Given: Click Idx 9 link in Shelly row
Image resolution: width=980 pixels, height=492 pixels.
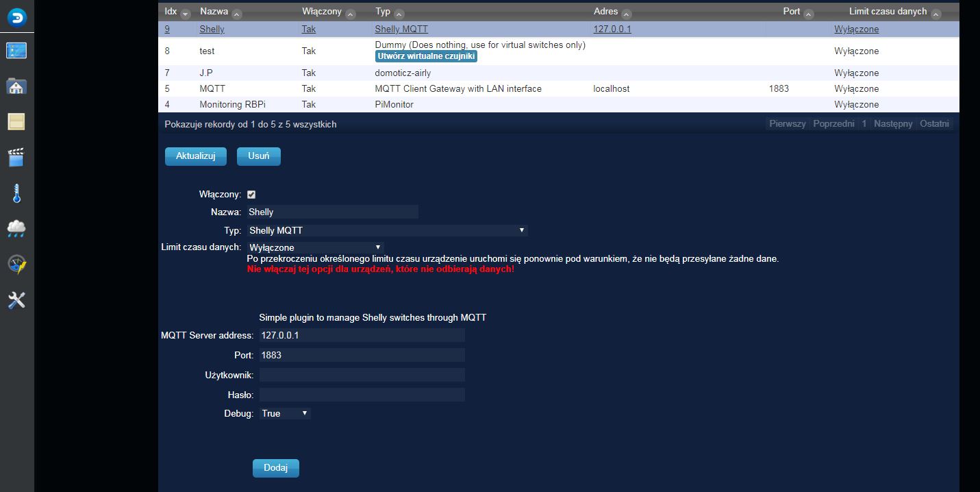Looking at the screenshot, I should point(167,29).
